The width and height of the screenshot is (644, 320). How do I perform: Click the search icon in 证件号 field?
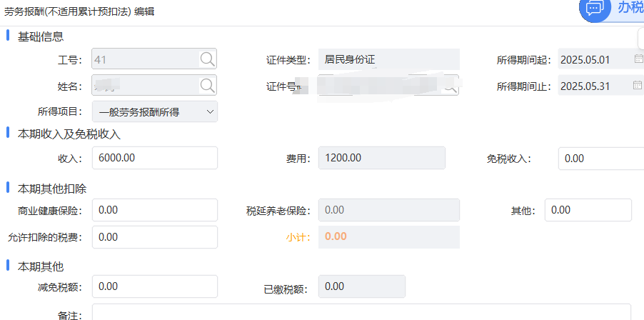click(x=451, y=86)
